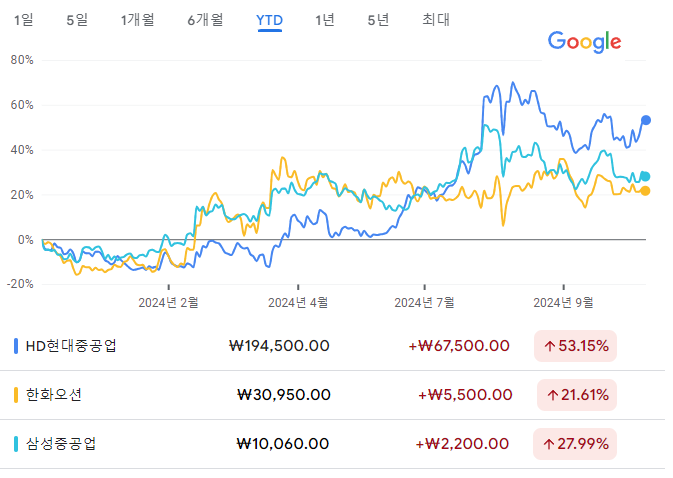Image resolution: width=673 pixels, height=478 pixels.
Task: Click the 2024년 9월 axis label
Action: point(564,303)
